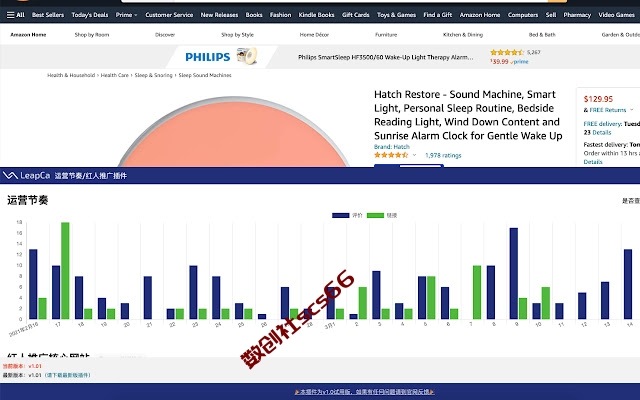Open Best Sellers in nav bar

[x=48, y=15]
